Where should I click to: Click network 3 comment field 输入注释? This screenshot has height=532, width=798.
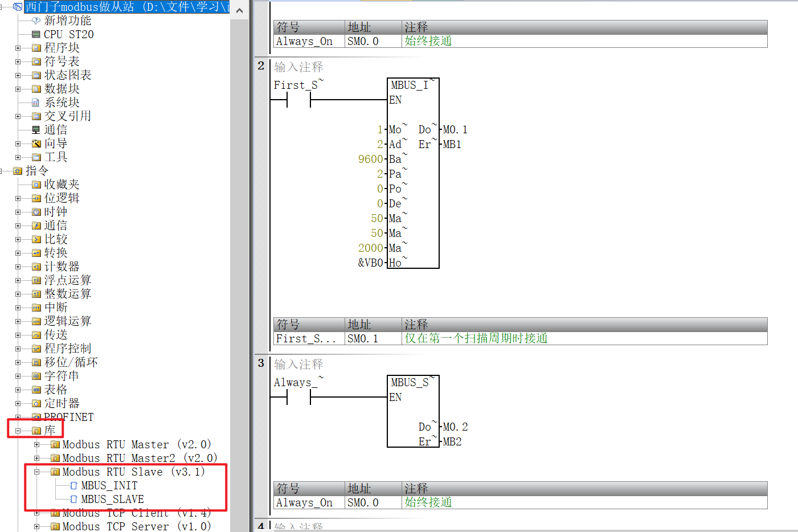298,365
